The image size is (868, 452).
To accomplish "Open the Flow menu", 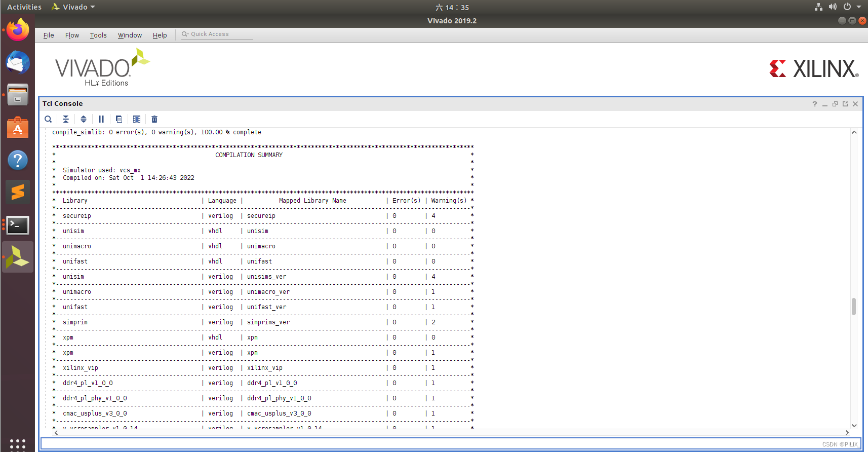I will click(x=72, y=35).
